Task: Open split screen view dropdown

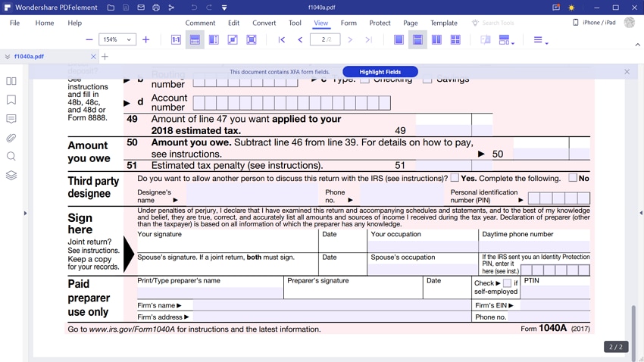Action: click(506, 40)
